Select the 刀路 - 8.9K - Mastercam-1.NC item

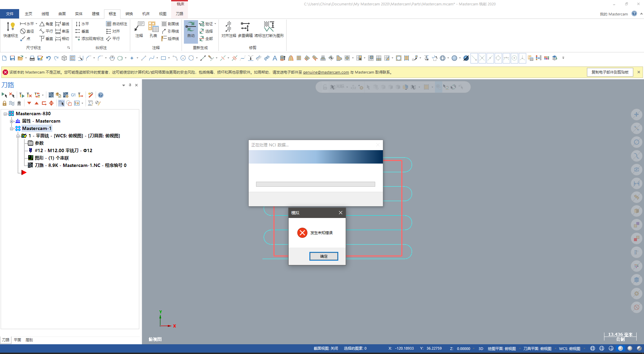pyautogui.click(x=81, y=165)
